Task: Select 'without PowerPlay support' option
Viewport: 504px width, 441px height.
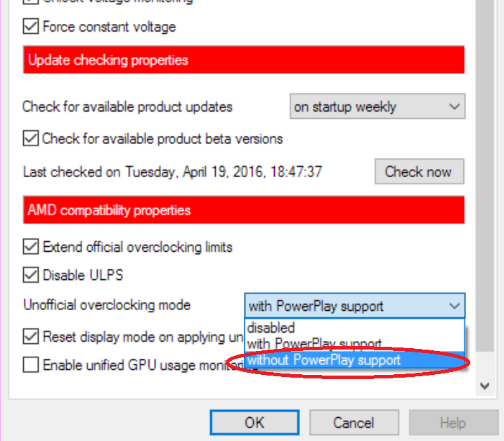Action: point(324,360)
